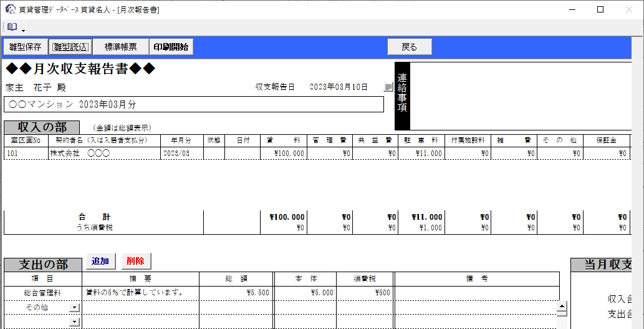Screen dimensions: 644x329
Task: Click the 備考 cell for 総合管理料 row
Action: (x=476, y=292)
